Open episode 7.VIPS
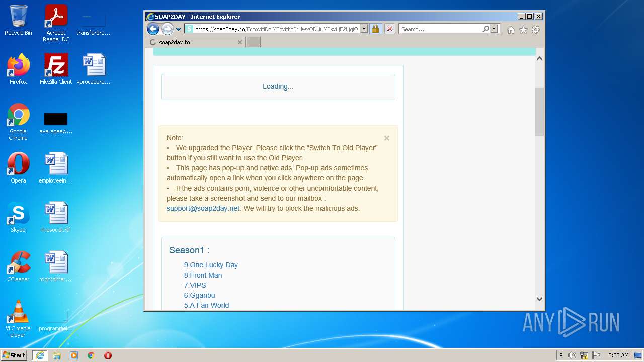Screen dimensions: 644x362 coord(195,285)
